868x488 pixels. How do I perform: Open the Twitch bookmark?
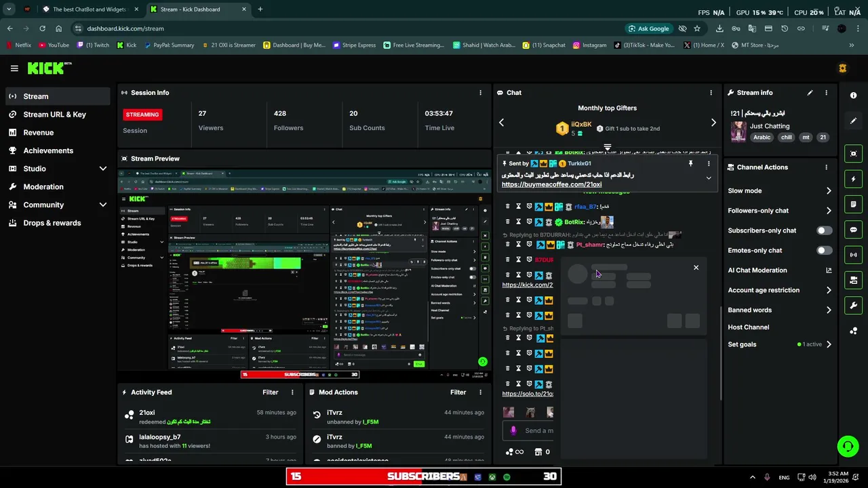click(x=93, y=45)
